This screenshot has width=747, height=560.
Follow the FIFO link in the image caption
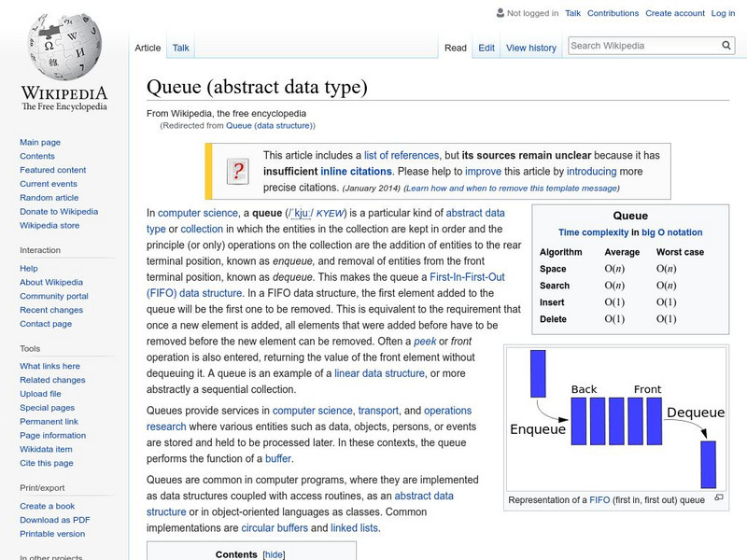point(599,500)
